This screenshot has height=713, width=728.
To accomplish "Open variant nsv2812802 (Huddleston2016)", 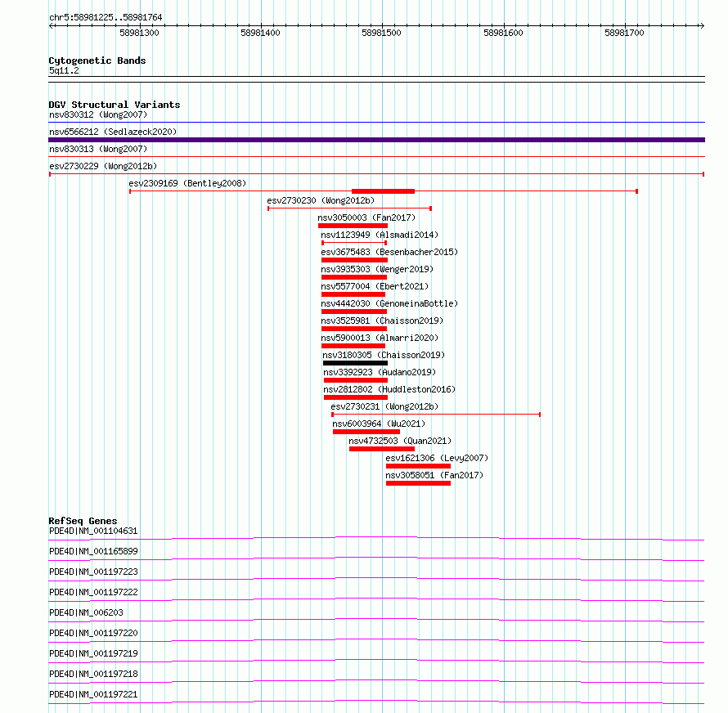I will click(389, 389).
